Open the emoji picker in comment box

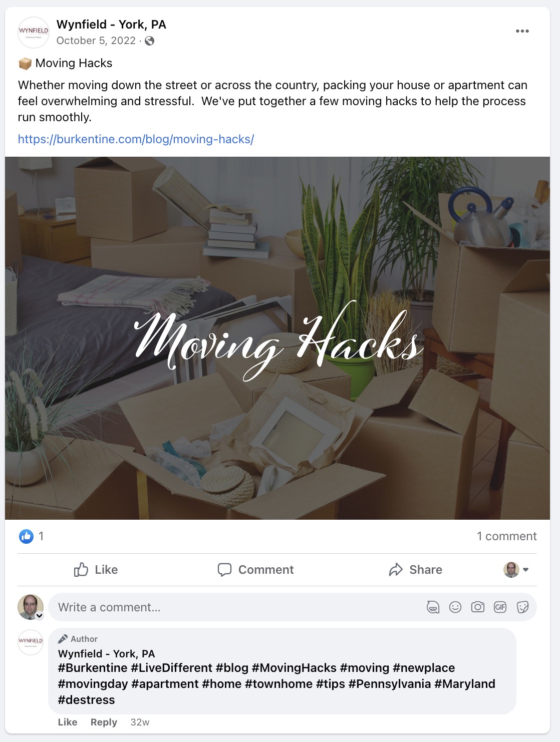coord(455,607)
